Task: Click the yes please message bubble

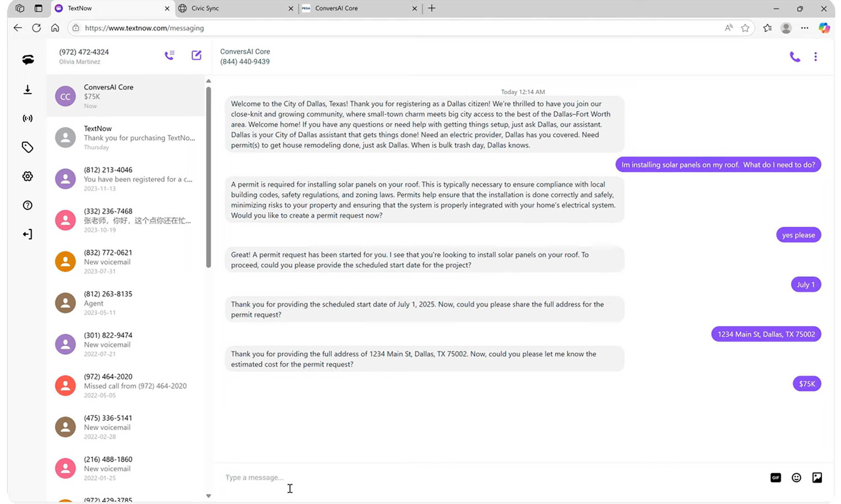Action: 798,235
